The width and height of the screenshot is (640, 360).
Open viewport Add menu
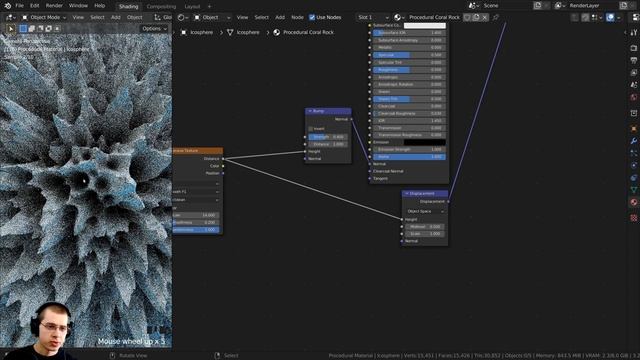click(x=116, y=17)
